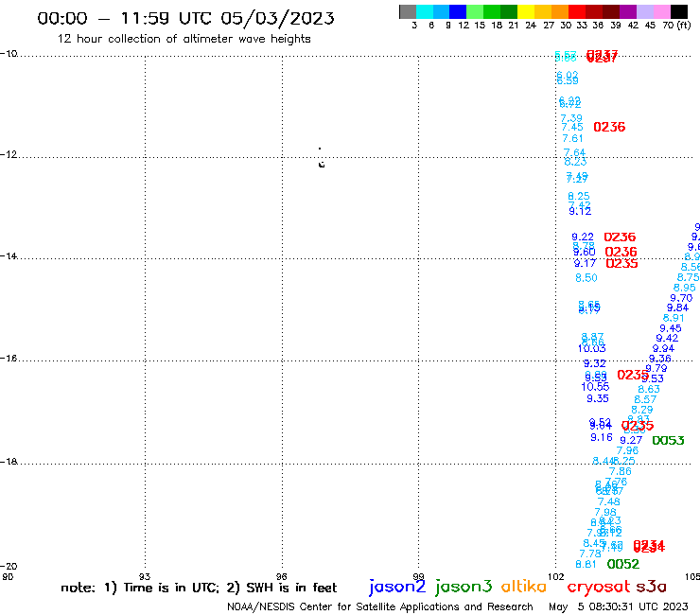Click the wave height value 7.78
700x615 pixels.
590,553
